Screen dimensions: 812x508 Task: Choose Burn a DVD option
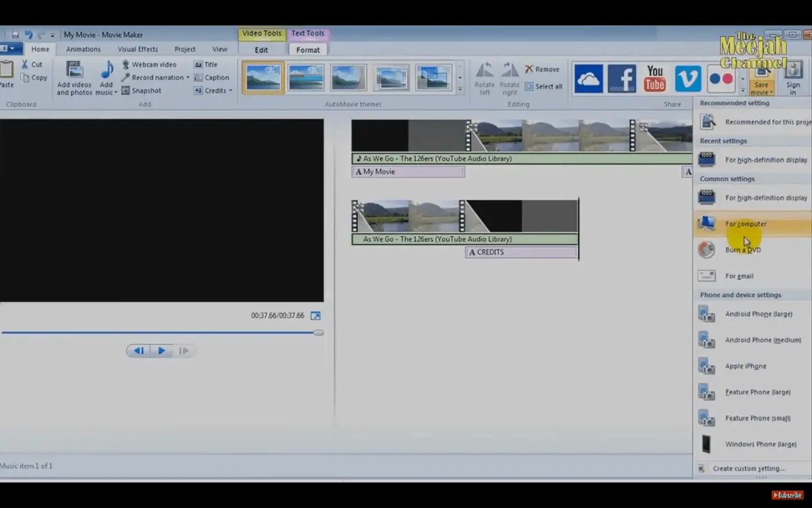click(753, 250)
